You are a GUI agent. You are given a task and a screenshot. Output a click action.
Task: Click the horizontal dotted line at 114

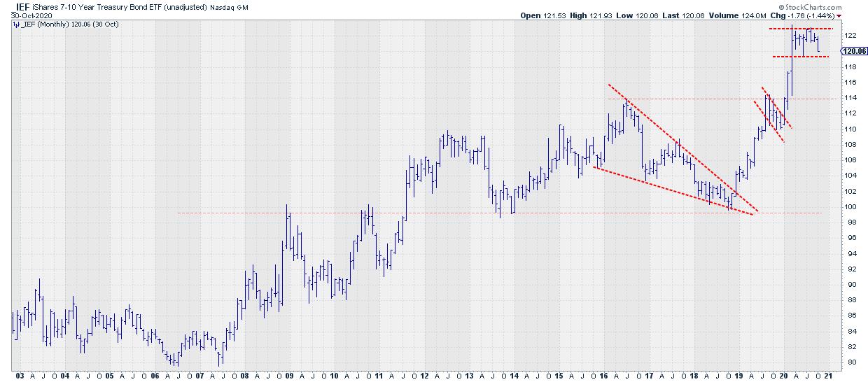[x=700, y=99]
